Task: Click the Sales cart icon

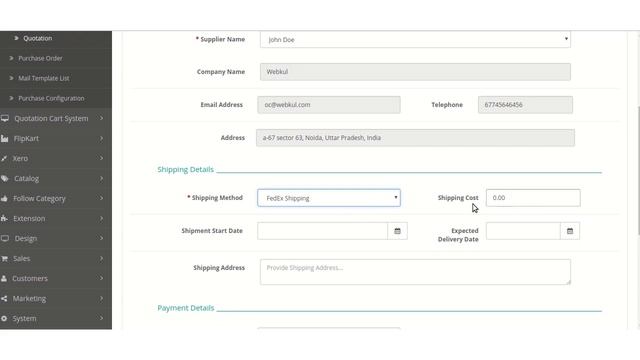Action: 4,258
